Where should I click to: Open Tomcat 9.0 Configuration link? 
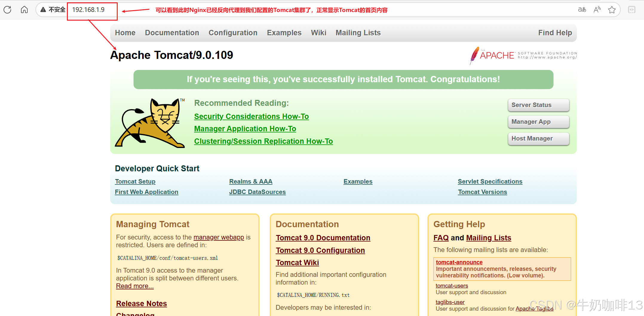click(321, 250)
